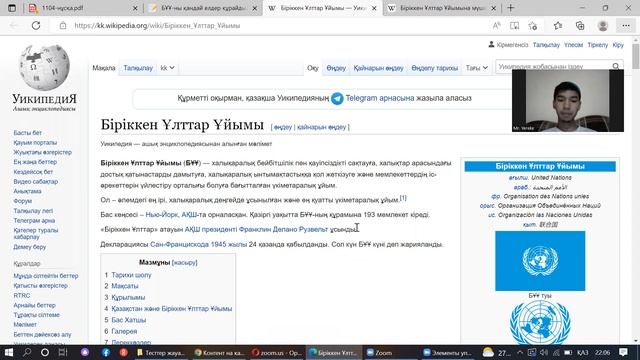This screenshot has height=360, width=640.
Task: Open the browser profile avatar
Action: pyautogui.click(x=602, y=25)
